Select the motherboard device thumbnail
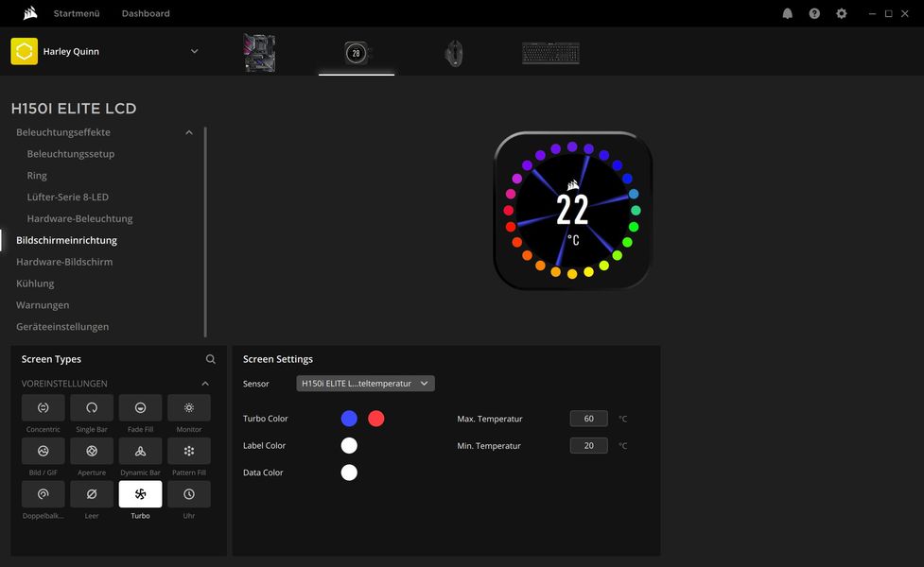Image resolution: width=924 pixels, height=567 pixels. pyautogui.click(x=259, y=53)
